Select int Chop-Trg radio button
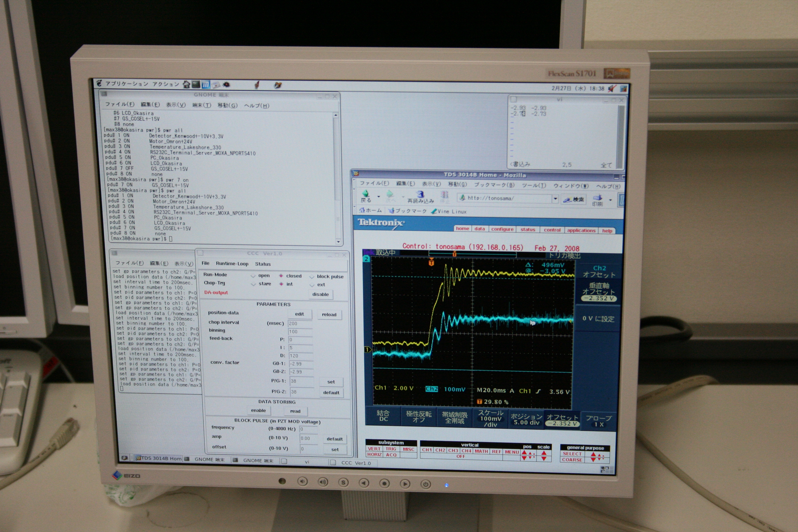Image resolution: width=798 pixels, height=532 pixels. pos(281,284)
